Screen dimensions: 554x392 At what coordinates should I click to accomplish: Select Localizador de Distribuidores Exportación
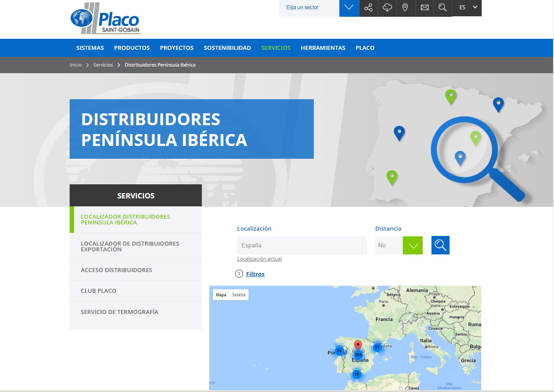point(136,246)
